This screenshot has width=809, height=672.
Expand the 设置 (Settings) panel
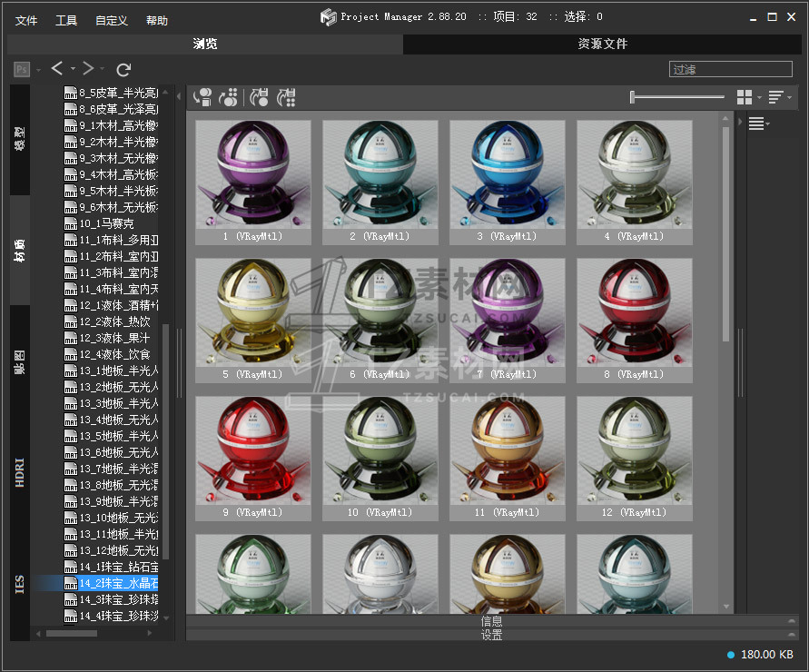coord(491,635)
